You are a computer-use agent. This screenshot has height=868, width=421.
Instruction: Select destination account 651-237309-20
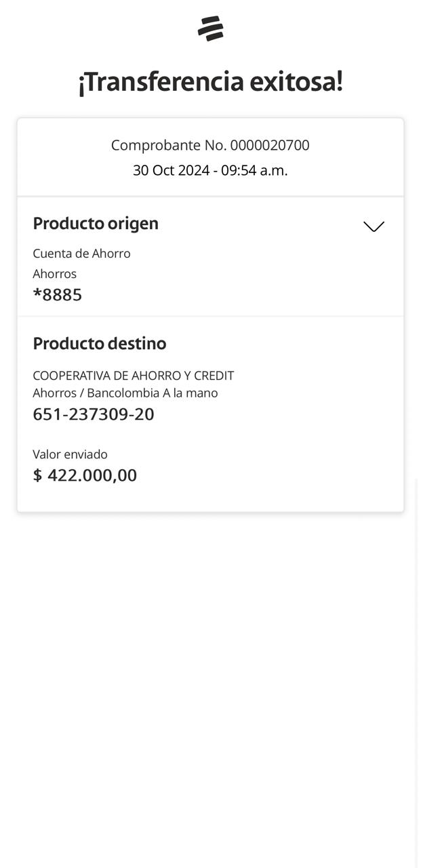[94, 414]
